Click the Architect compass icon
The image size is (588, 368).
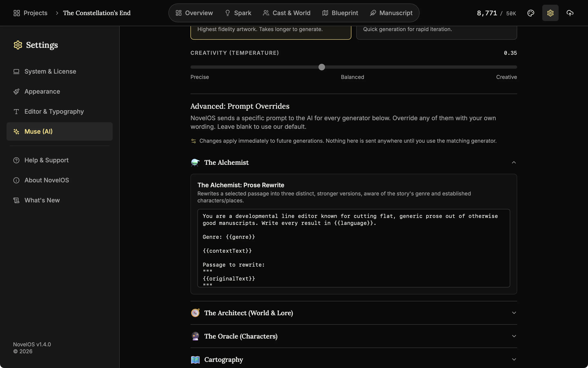[x=195, y=313]
